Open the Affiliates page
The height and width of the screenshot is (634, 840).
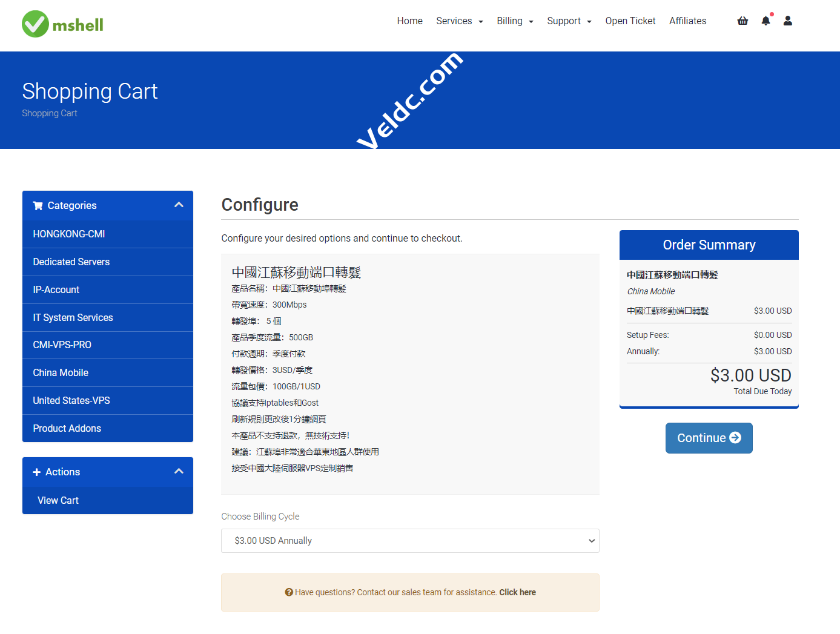[687, 21]
